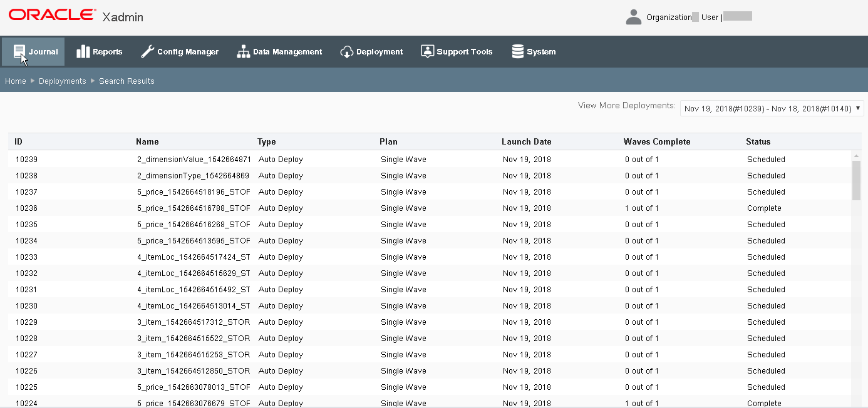Select deployment ID 10235
The width and height of the screenshot is (868, 408).
(26, 225)
